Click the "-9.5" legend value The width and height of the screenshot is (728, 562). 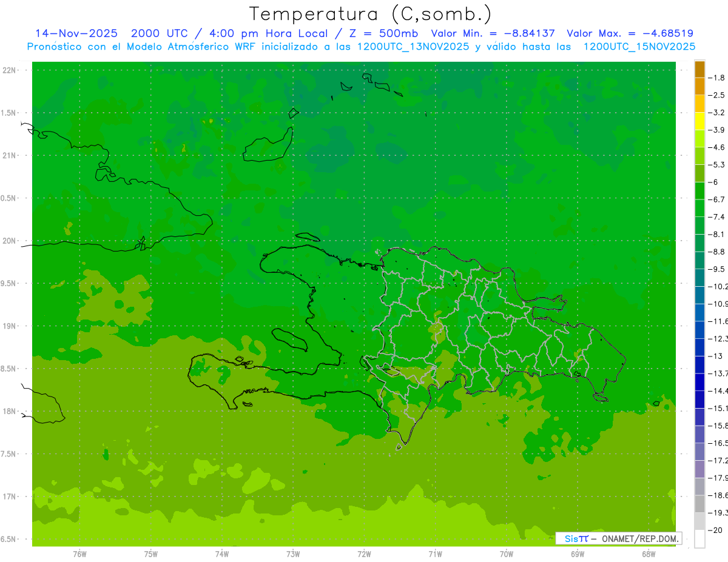(x=717, y=269)
